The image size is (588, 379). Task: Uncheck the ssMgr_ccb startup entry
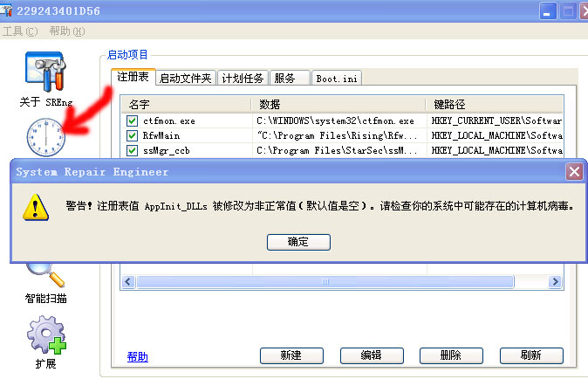point(132,150)
